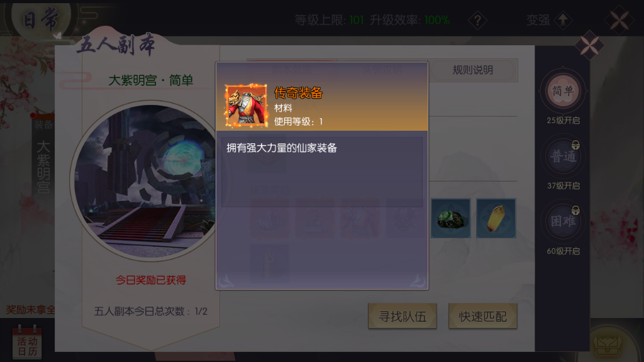Click the 变强 upgrade arrow icon

pos(563,19)
